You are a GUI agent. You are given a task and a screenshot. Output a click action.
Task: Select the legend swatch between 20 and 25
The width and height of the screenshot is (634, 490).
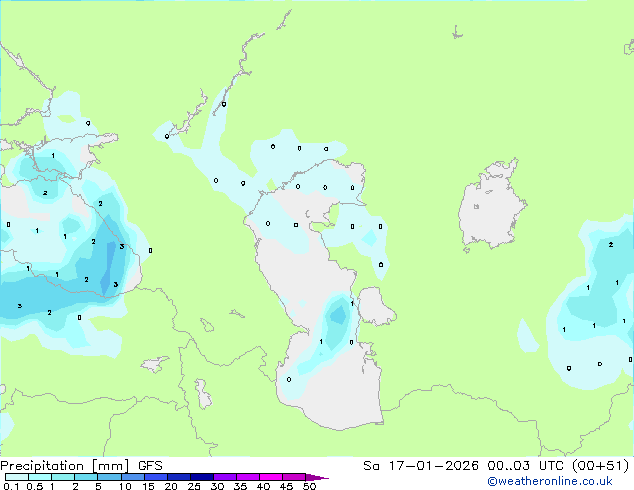click(x=179, y=477)
